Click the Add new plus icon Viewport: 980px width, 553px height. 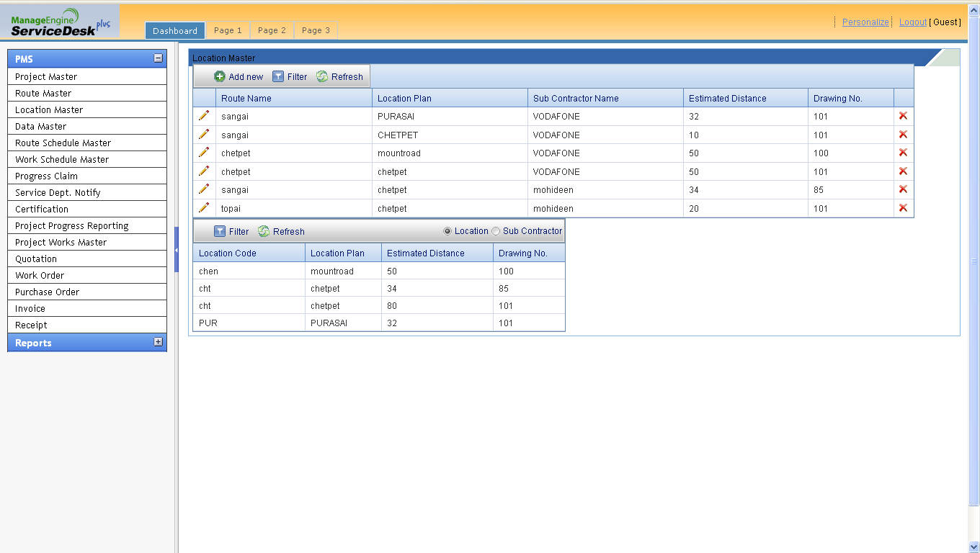(220, 76)
